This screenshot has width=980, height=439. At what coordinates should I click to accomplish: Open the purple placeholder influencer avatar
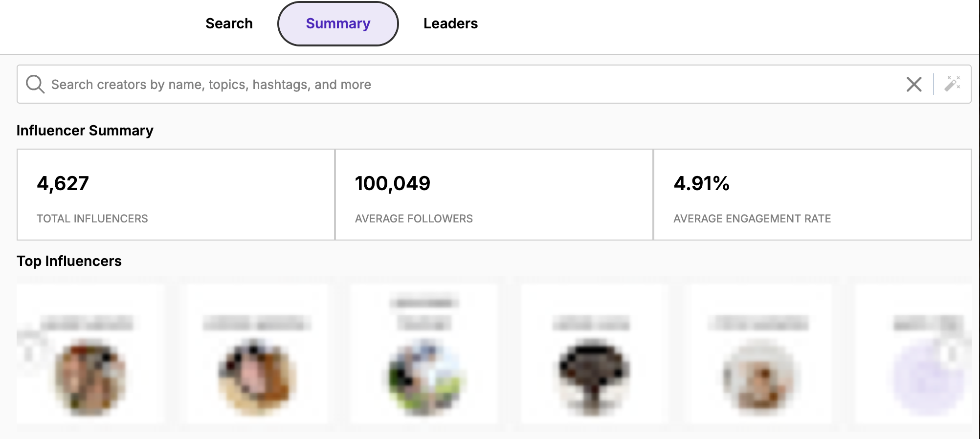tap(928, 378)
